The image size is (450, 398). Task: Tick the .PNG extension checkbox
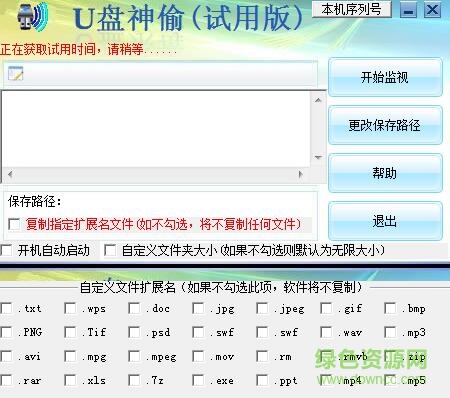click(6, 332)
